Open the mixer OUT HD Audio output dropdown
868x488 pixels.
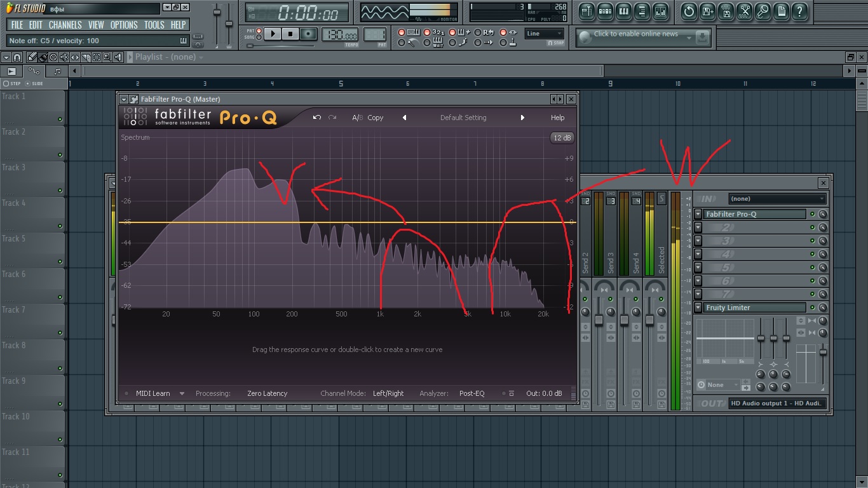[778, 403]
